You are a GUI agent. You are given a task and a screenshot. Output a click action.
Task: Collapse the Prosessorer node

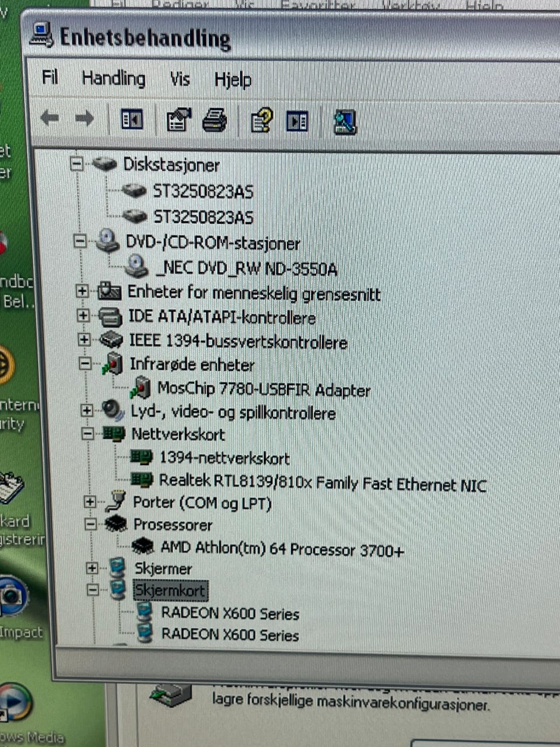91,523
